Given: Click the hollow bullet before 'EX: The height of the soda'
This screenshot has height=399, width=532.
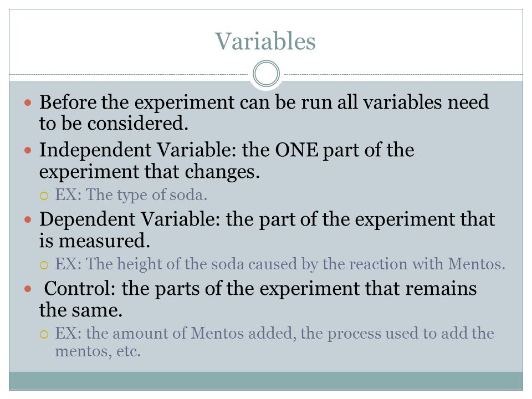Looking at the screenshot, I should [44, 265].
